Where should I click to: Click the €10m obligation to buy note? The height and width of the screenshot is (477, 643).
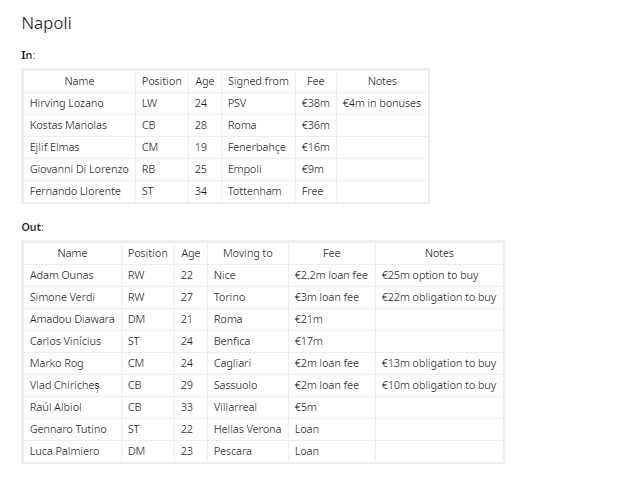pos(439,386)
